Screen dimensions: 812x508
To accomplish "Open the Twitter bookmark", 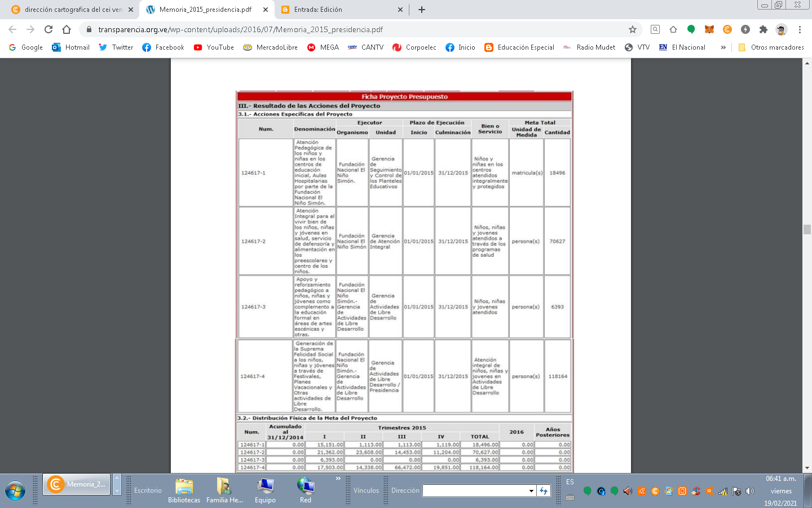I will 116,47.
